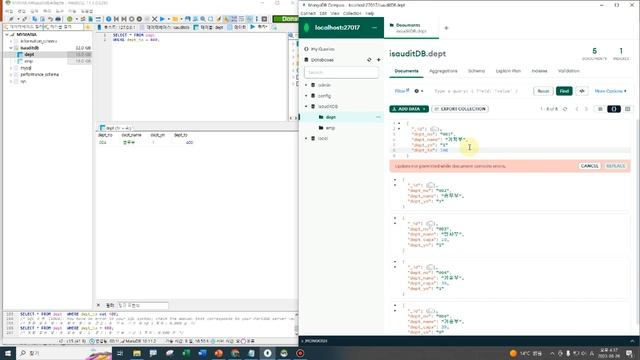Select the emp collection in Compass
The image size is (640, 360).
pos(330,128)
